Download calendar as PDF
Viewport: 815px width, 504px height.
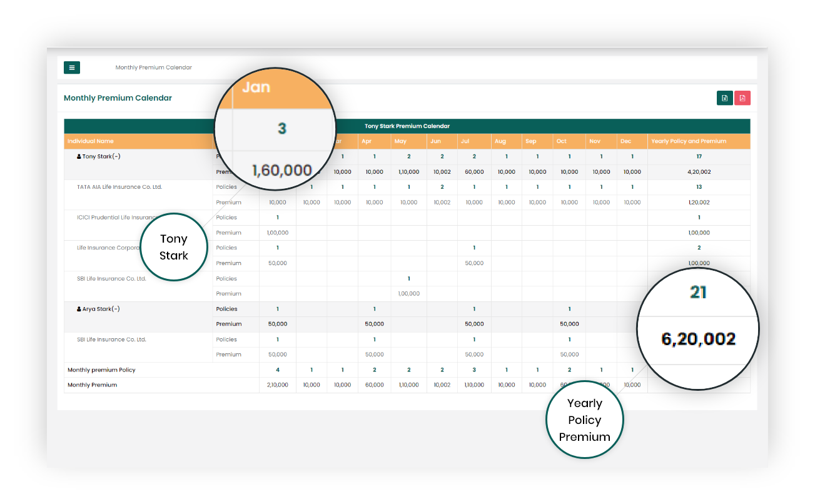pyautogui.click(x=742, y=98)
